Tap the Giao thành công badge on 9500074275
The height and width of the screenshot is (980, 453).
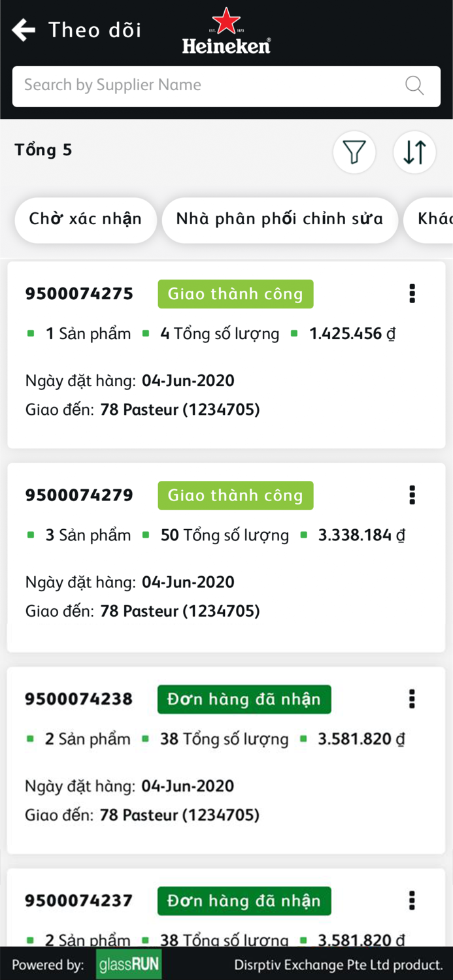pos(235,294)
